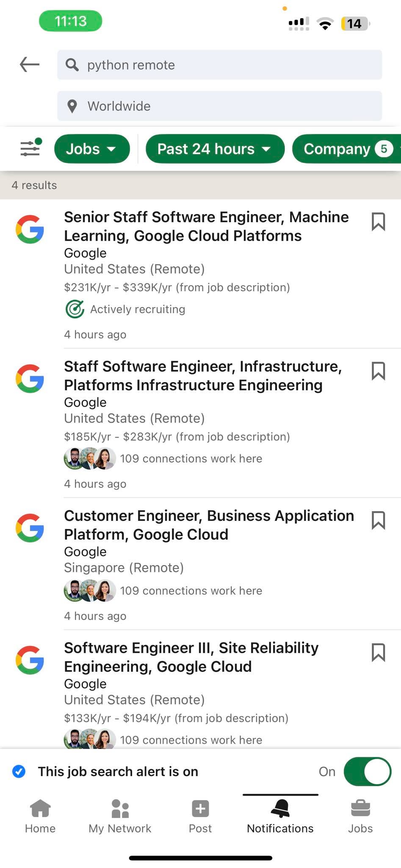Turn off the job search alert switch

[x=368, y=771]
